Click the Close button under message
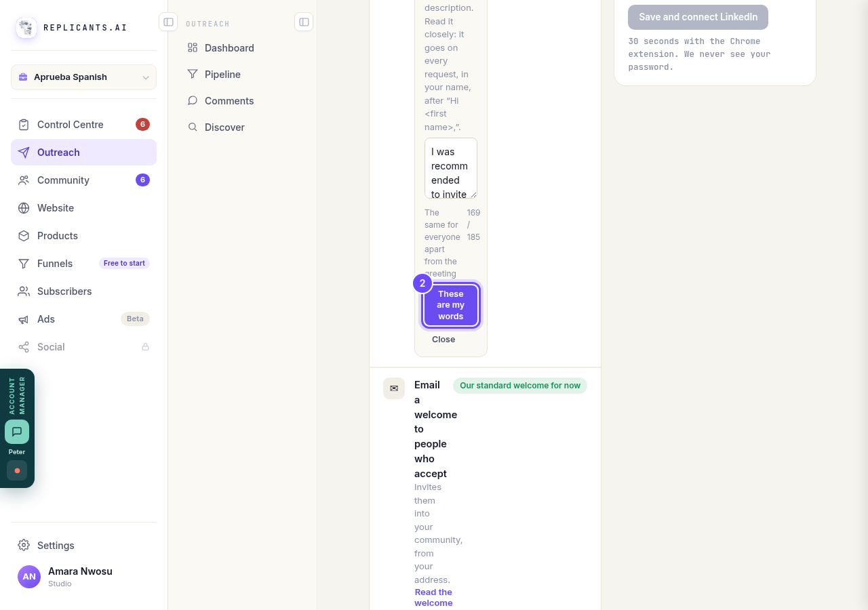868x610 pixels. pos(443,340)
